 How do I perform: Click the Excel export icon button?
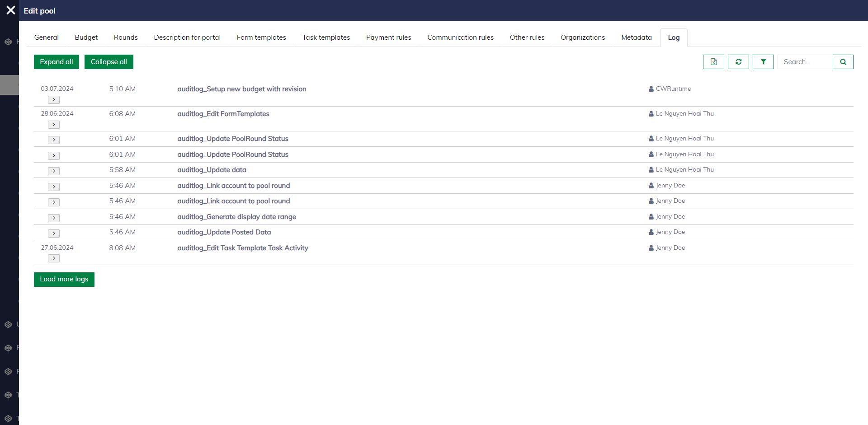tap(713, 62)
